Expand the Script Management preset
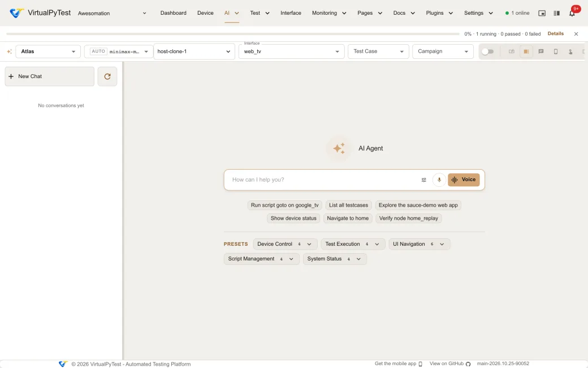The width and height of the screenshot is (588, 368). pos(261,259)
